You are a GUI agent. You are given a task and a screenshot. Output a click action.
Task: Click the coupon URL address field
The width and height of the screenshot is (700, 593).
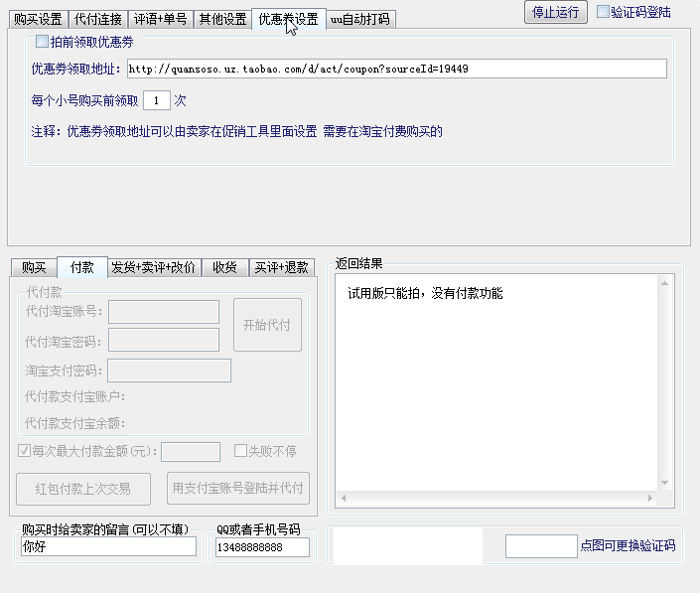coord(397,69)
